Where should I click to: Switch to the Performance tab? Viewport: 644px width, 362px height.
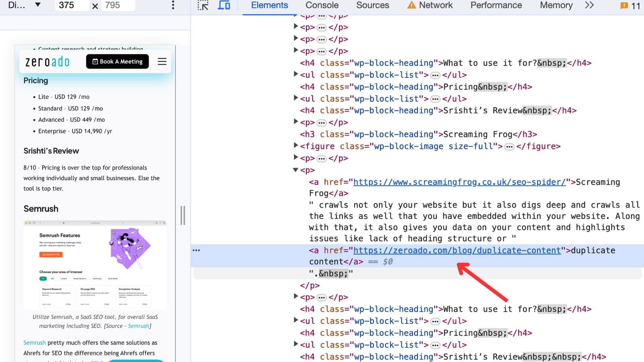coord(496,5)
